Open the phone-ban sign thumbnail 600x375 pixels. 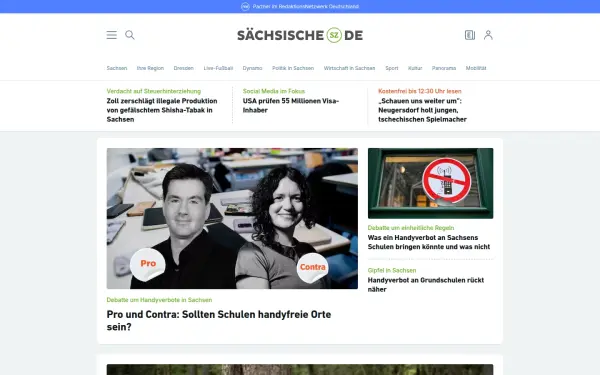pyautogui.click(x=430, y=183)
